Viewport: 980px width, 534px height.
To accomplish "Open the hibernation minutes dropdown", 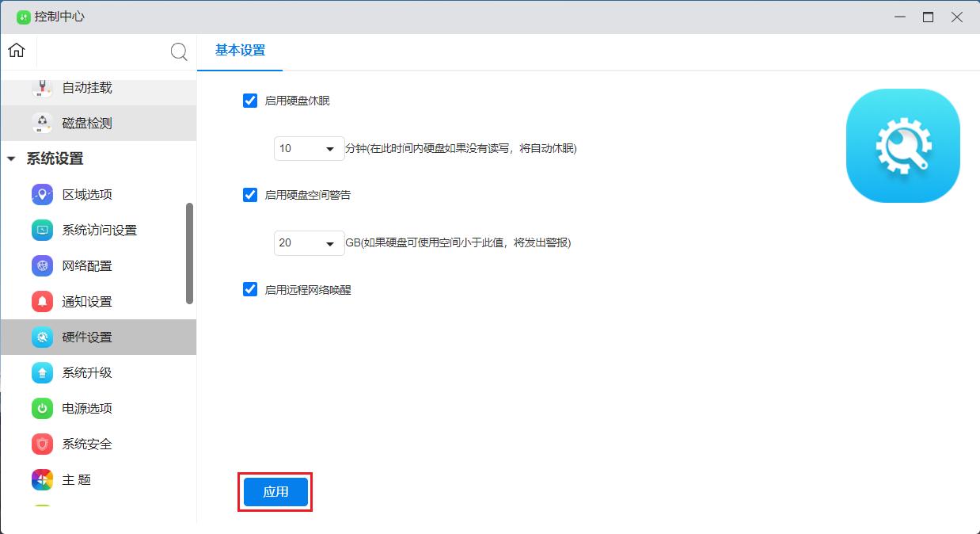I will (309, 148).
